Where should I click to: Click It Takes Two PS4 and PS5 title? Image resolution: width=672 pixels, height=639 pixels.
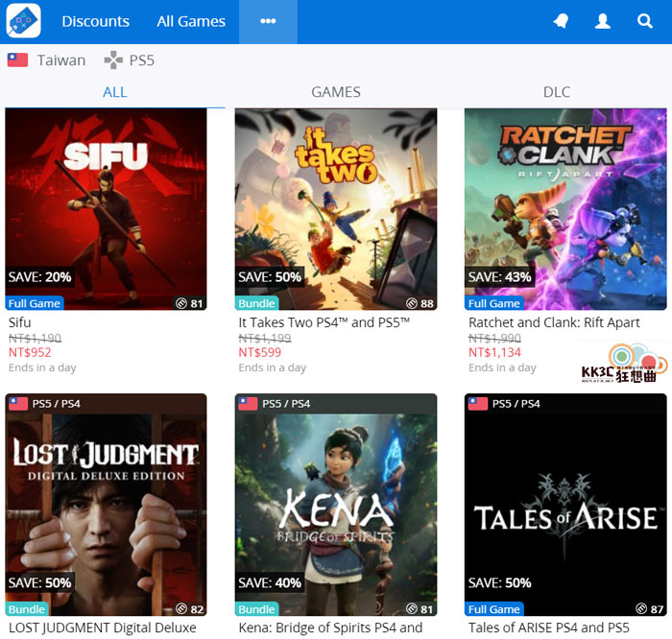[324, 322]
